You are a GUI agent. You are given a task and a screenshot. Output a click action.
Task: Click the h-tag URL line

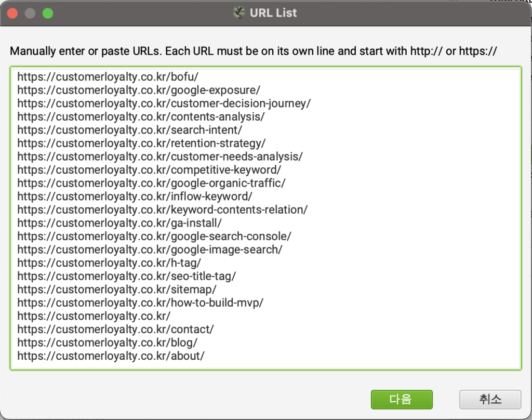click(109, 263)
